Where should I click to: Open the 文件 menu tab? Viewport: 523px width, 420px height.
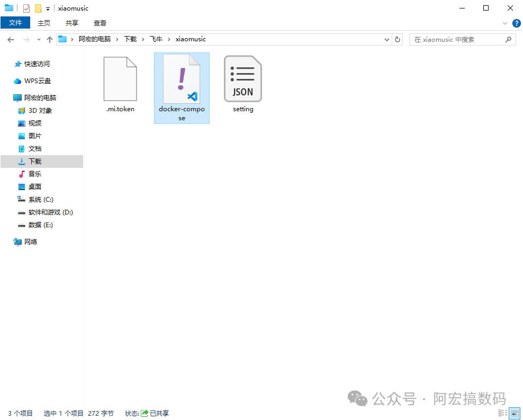pyautogui.click(x=15, y=23)
